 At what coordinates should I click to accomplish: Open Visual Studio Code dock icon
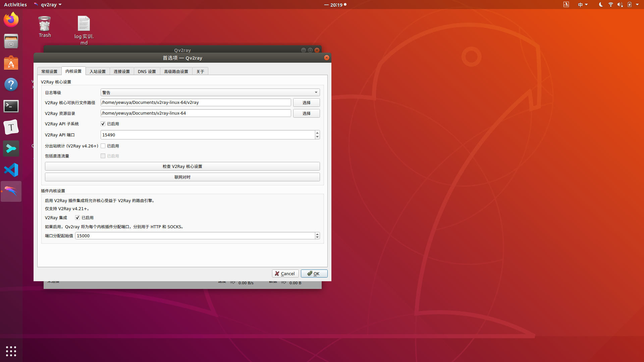[x=11, y=170]
